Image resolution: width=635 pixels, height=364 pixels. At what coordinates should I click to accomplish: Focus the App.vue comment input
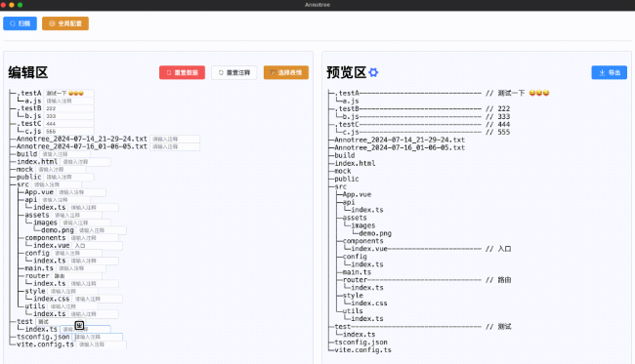click(x=81, y=192)
